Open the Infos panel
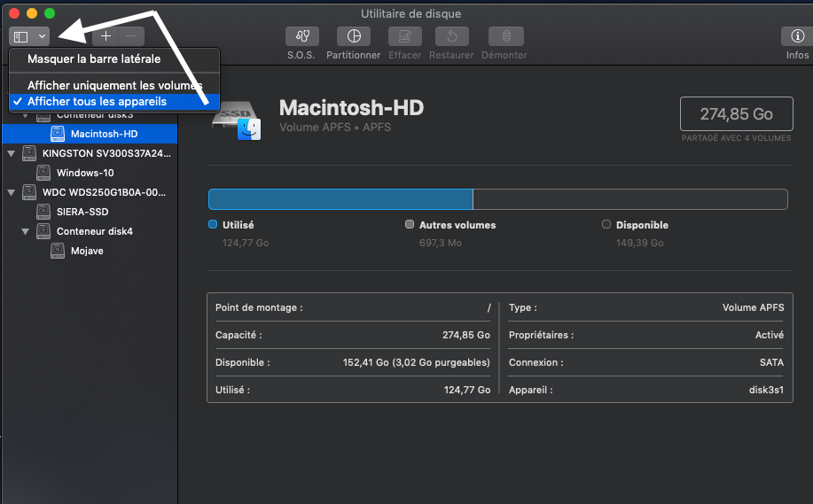This screenshot has height=504, width=813. pos(797,36)
